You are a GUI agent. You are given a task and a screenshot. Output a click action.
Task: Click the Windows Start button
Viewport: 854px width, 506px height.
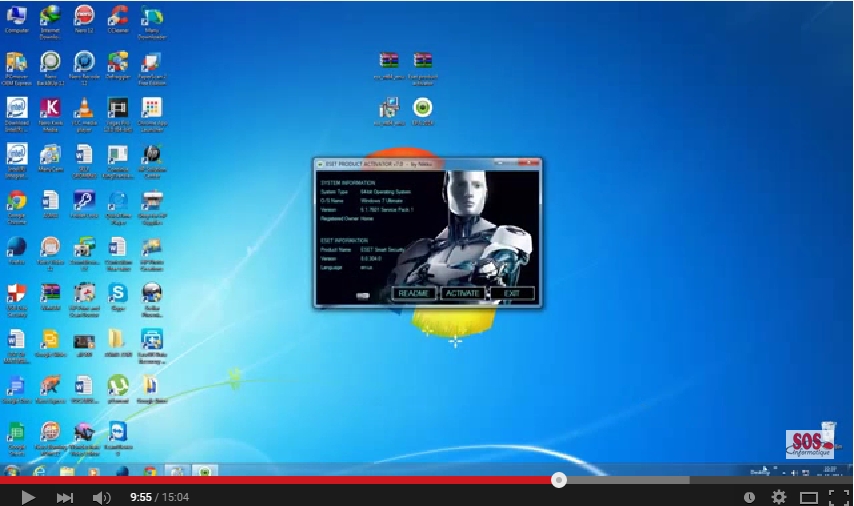[12, 471]
